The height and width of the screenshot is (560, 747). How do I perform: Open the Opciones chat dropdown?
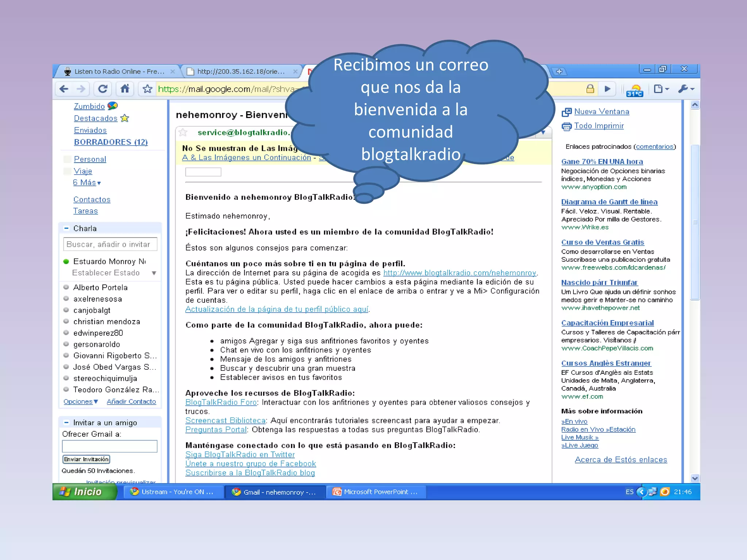[81, 401]
